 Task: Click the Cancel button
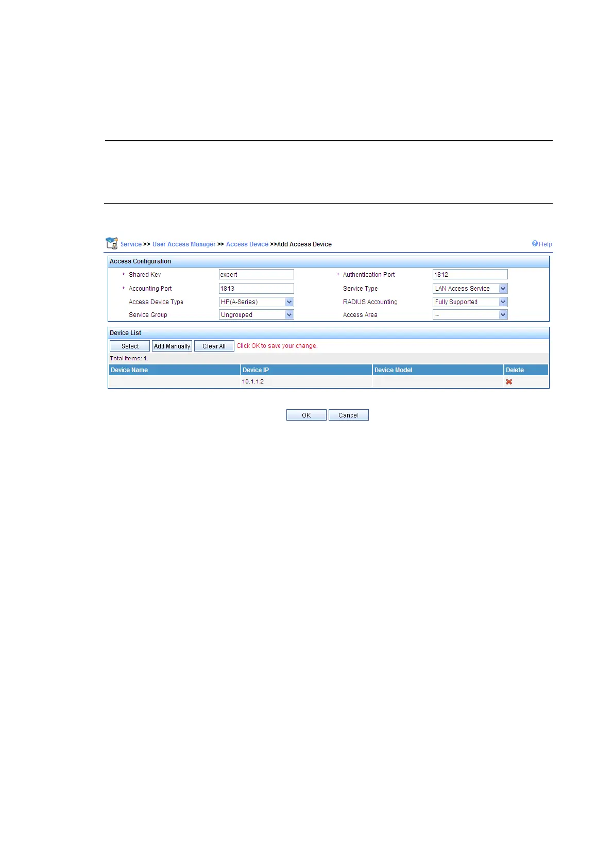348,415
